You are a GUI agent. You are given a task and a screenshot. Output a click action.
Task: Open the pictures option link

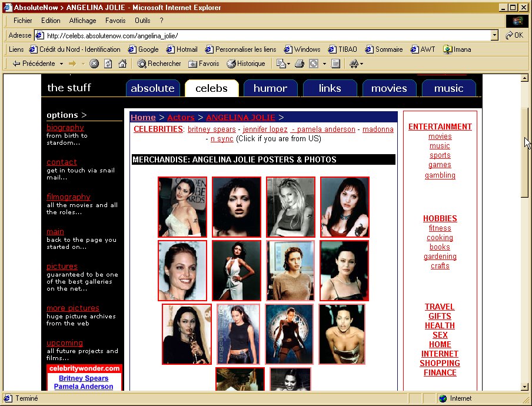(62, 267)
